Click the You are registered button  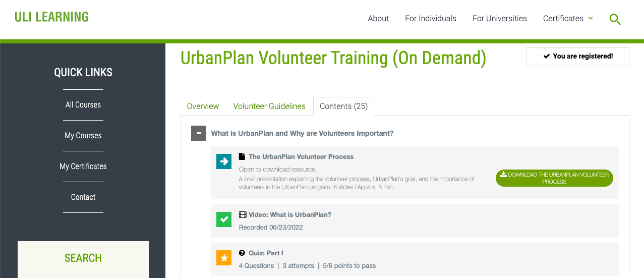pos(577,57)
